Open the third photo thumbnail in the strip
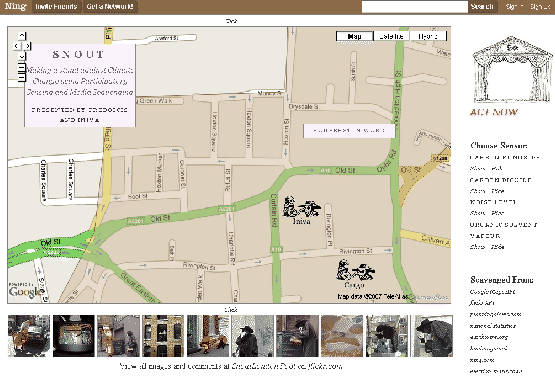Image resolution: width=555 pixels, height=377 pixels. 119,336
